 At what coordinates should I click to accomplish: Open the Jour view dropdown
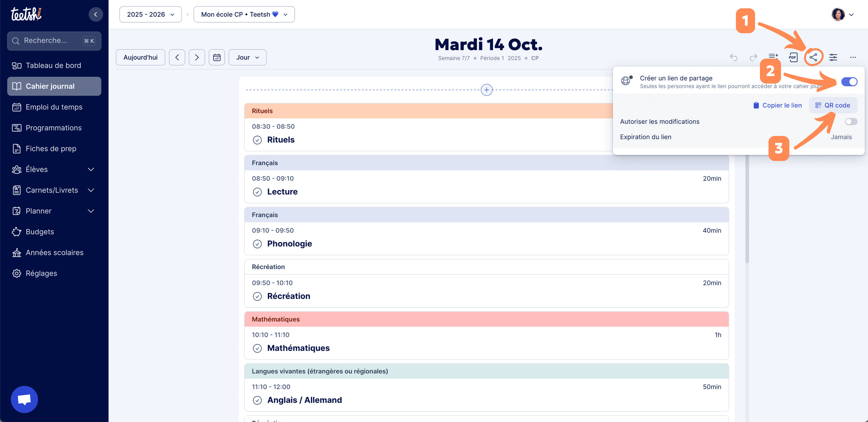coord(247,57)
